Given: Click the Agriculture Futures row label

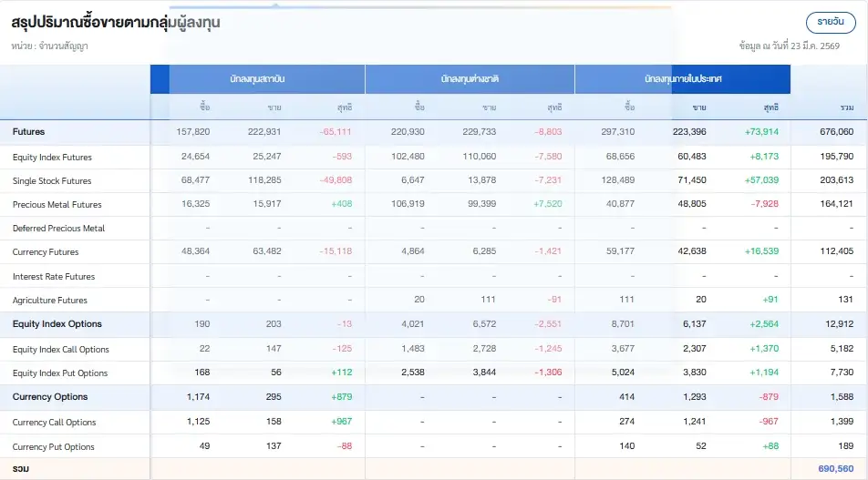Looking at the screenshot, I should (50, 301).
